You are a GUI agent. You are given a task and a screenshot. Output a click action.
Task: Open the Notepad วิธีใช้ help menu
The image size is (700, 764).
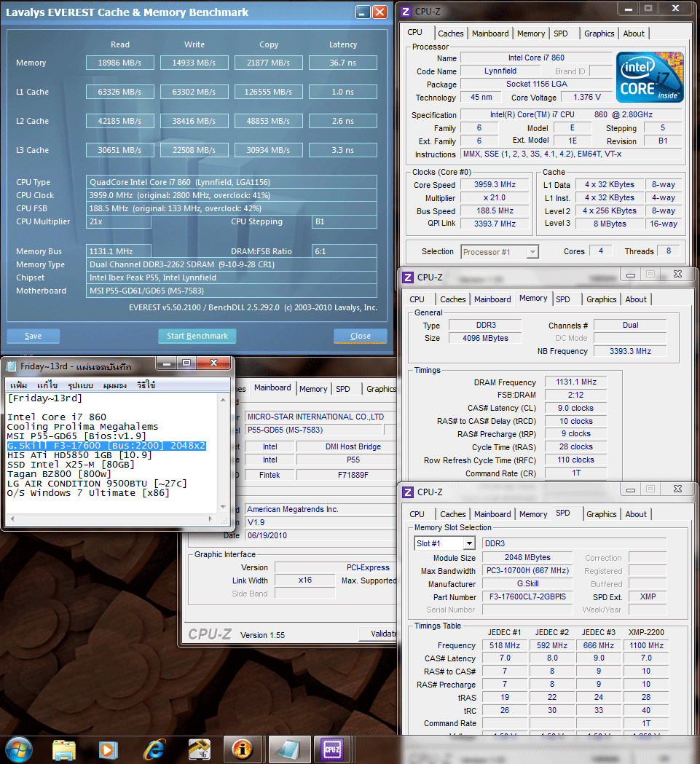(x=146, y=385)
